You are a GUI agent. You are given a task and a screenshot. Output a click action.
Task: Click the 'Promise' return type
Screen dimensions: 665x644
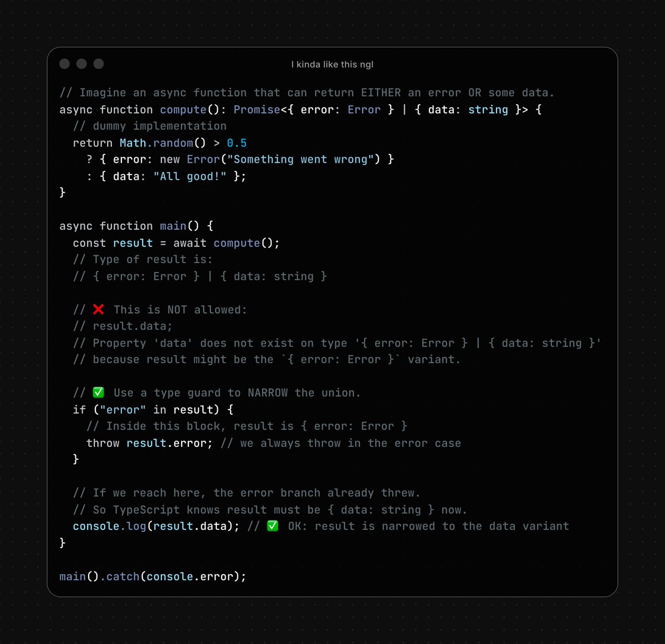point(257,110)
